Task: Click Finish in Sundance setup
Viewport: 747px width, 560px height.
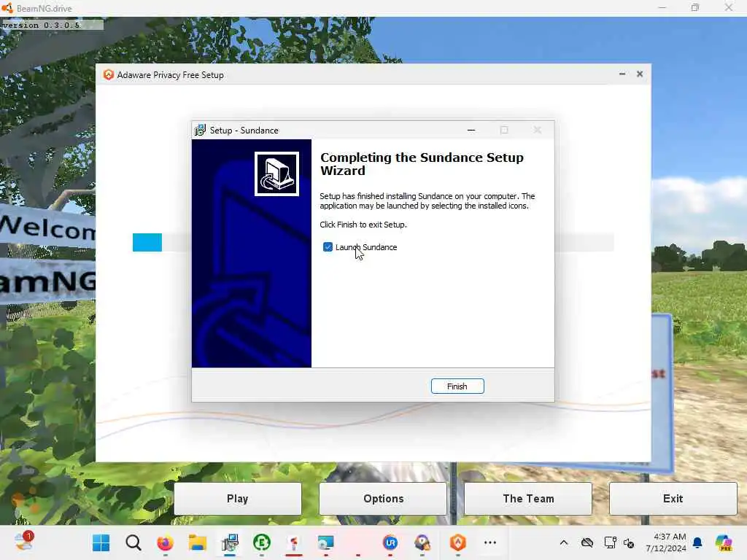Action: pyautogui.click(x=457, y=386)
